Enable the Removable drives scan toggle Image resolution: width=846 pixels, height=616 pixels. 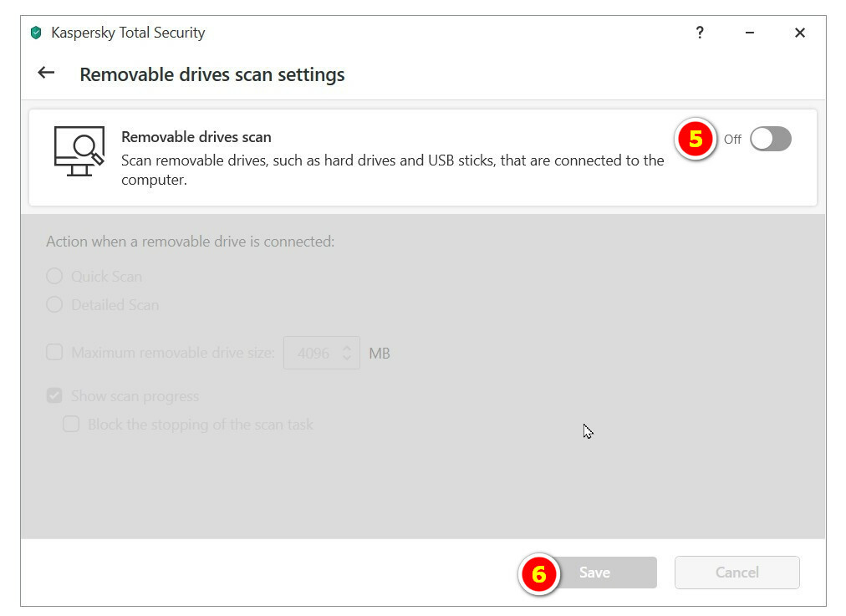point(770,140)
